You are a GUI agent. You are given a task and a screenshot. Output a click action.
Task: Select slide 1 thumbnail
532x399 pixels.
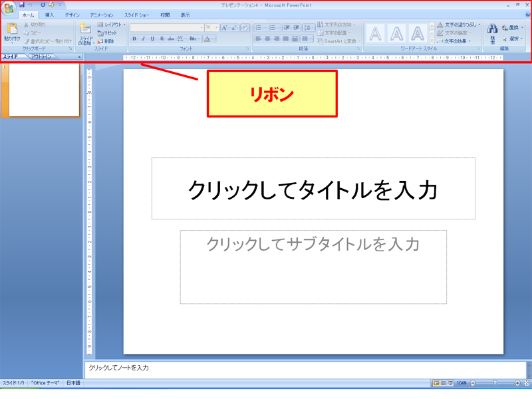tap(44, 90)
